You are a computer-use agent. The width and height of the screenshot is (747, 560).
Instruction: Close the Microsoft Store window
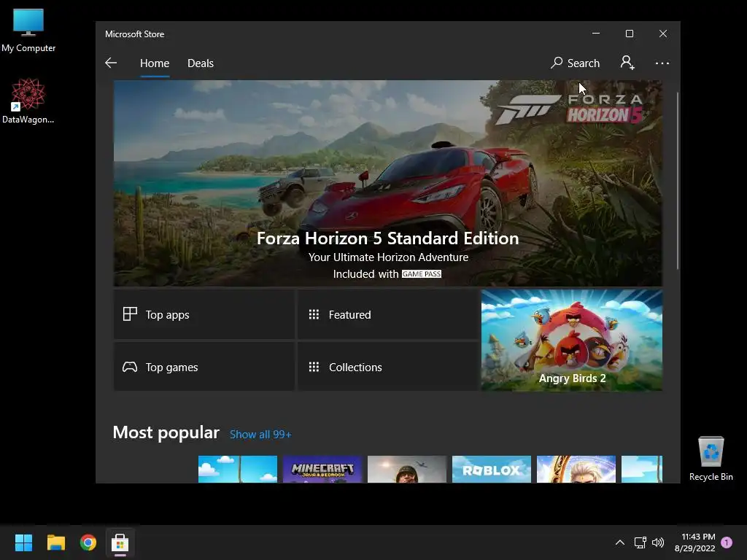point(663,34)
